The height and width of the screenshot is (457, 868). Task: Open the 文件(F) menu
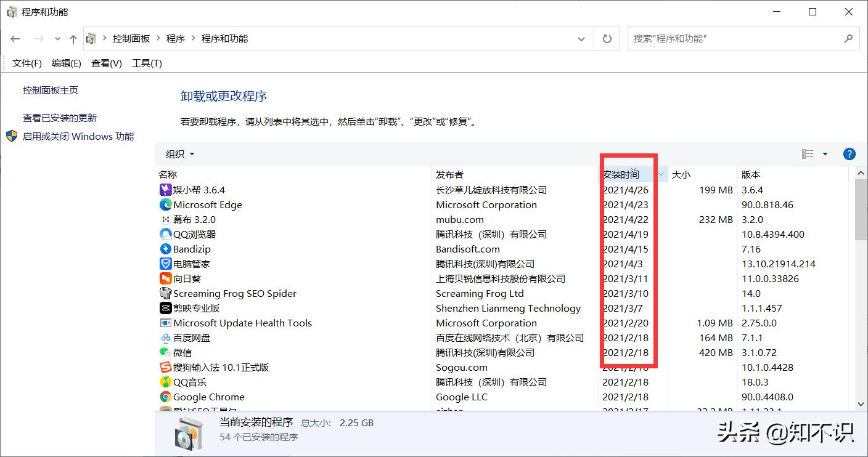tap(27, 63)
